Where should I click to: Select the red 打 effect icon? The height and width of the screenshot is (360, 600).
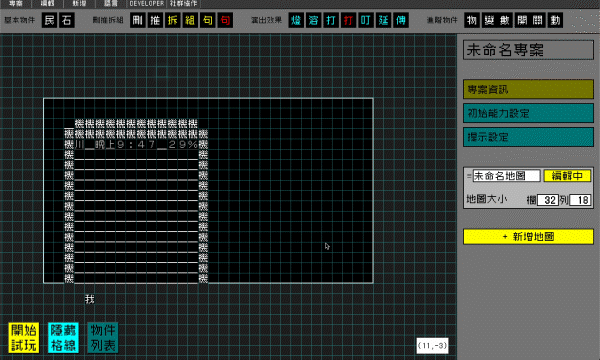pyautogui.click(x=348, y=20)
